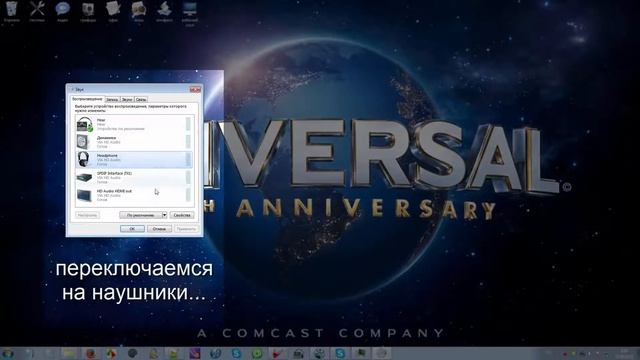Image resolution: width=640 pixels, height=360 pixels.
Task: Click the Windows Start orb
Action: (8, 353)
